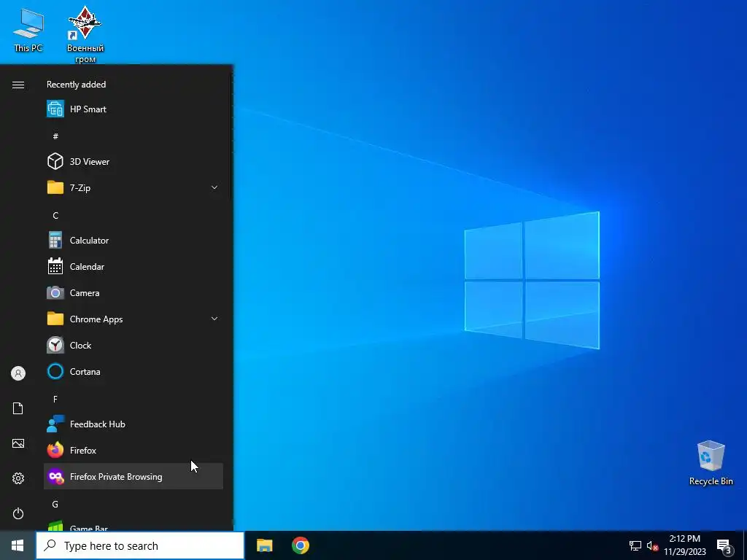The image size is (747, 560).
Task: Launch the Camera app
Action: (x=133, y=292)
